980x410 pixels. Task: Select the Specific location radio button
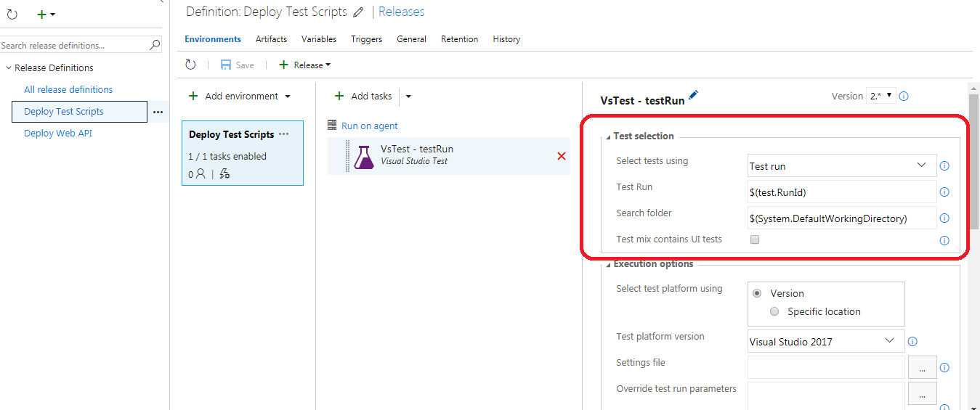pos(774,311)
